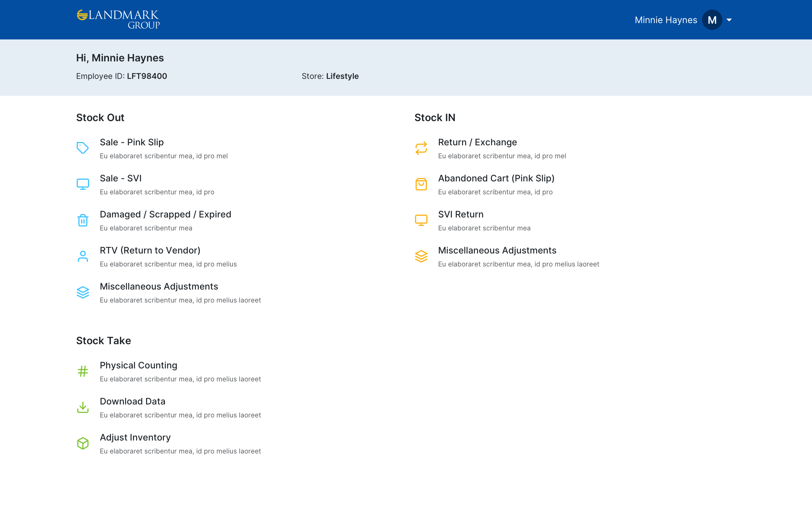Select Abandoned Cart (Pink Slip) entry
The width and height of the screenshot is (812, 507).
tap(496, 178)
